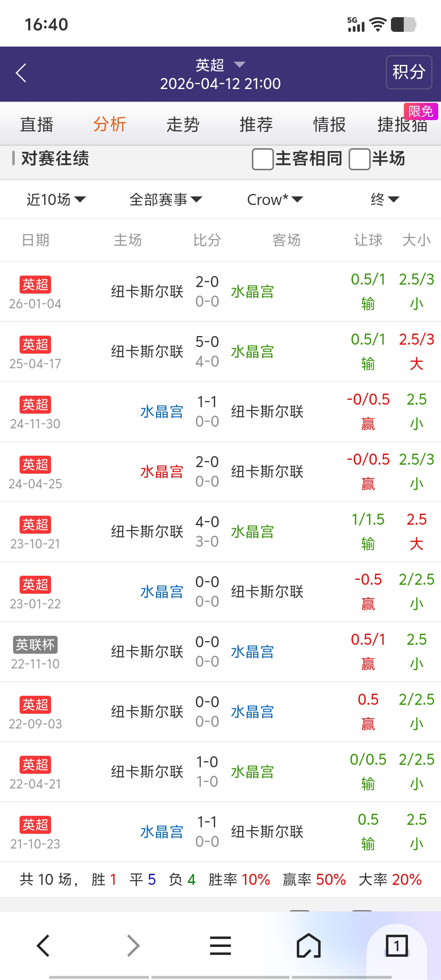Tap the back arrow in purple header
Image resolution: width=441 pixels, height=980 pixels.
[21, 73]
